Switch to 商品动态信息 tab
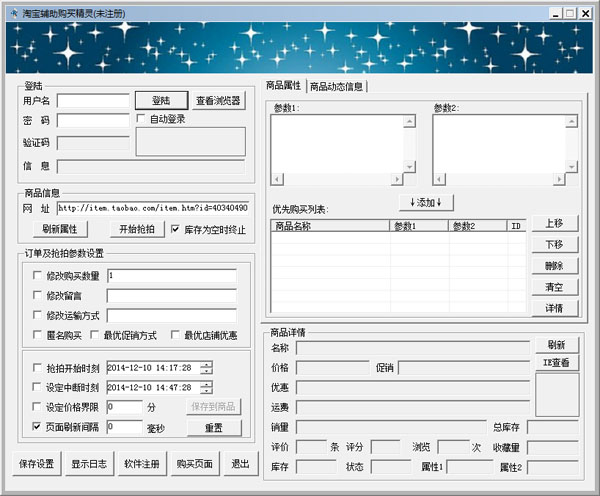 coord(336,87)
